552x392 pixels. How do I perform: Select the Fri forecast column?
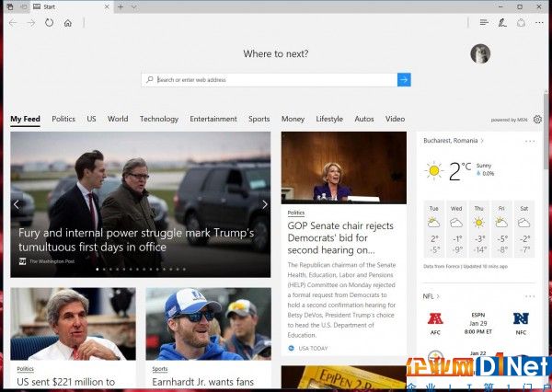[x=501, y=229]
